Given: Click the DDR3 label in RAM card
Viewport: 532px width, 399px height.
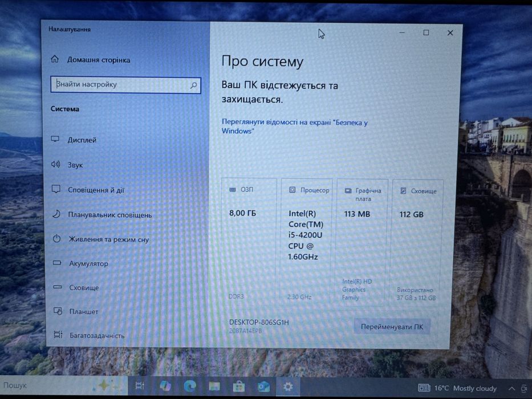Looking at the screenshot, I should point(236,296).
